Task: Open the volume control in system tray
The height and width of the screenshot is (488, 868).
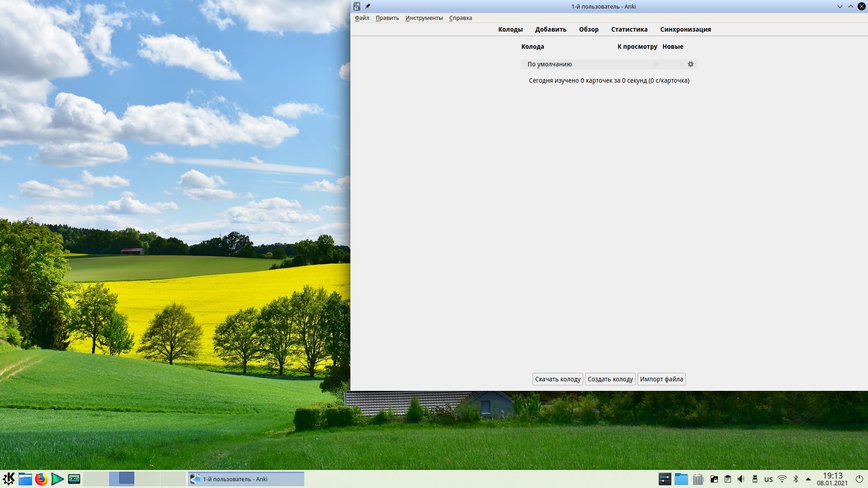Action: tap(741, 479)
